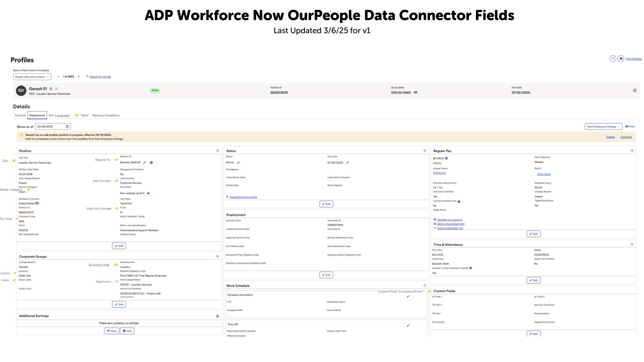
Task: Expand the employee header chevron
Action: [x=635, y=90]
